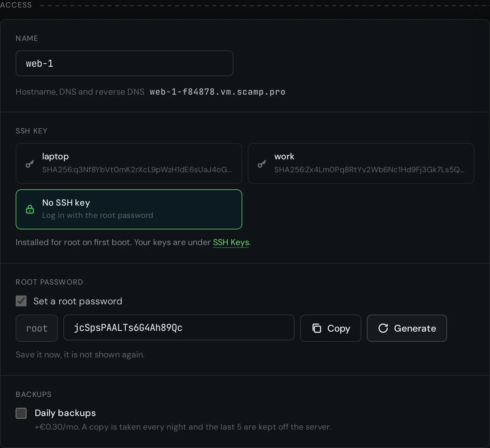The width and height of the screenshot is (490, 448).
Task: Click the copy icon beside the password
Action: [317, 328]
